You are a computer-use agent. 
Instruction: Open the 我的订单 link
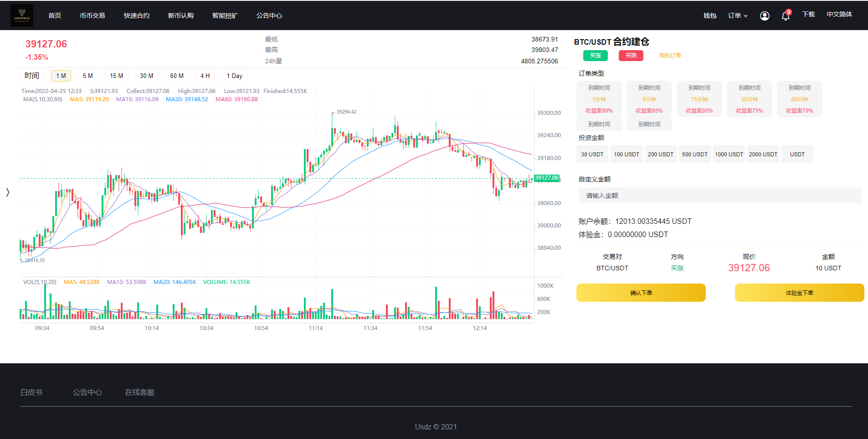[669, 56]
